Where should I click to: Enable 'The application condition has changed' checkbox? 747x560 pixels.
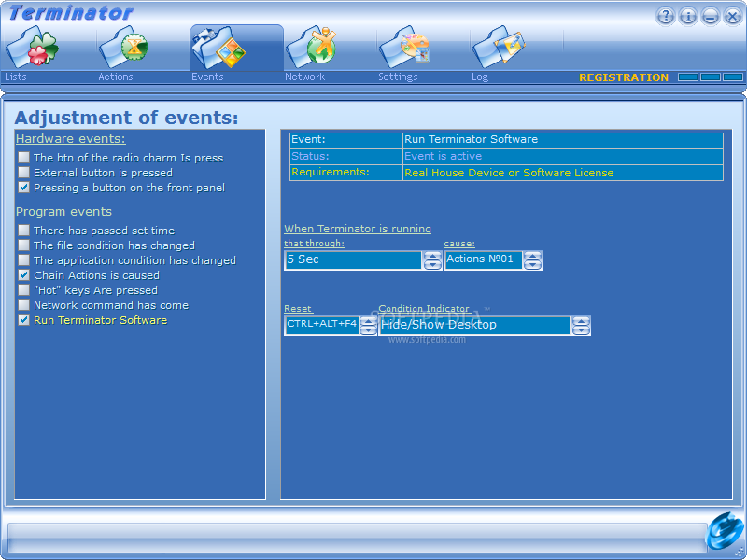click(24, 260)
